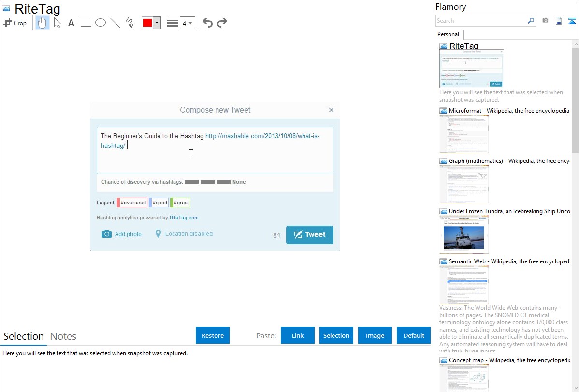Image resolution: width=579 pixels, height=392 pixels.
Task: Click the Paste Default button
Action: click(x=414, y=335)
